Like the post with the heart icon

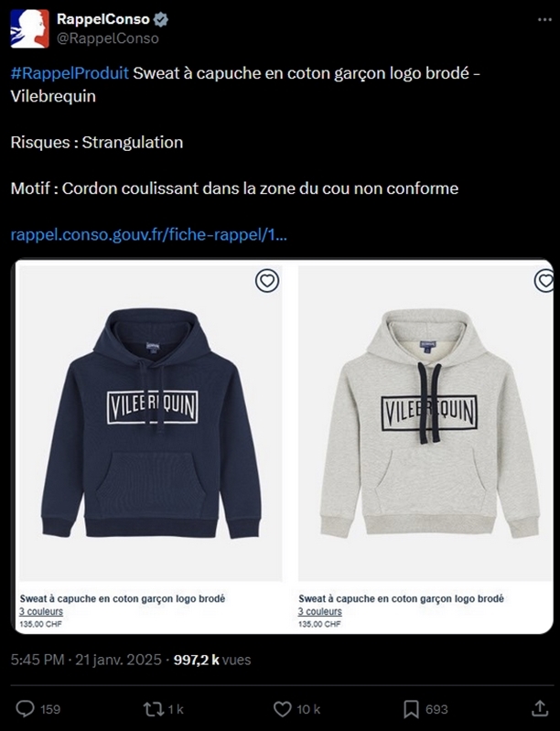(282, 709)
